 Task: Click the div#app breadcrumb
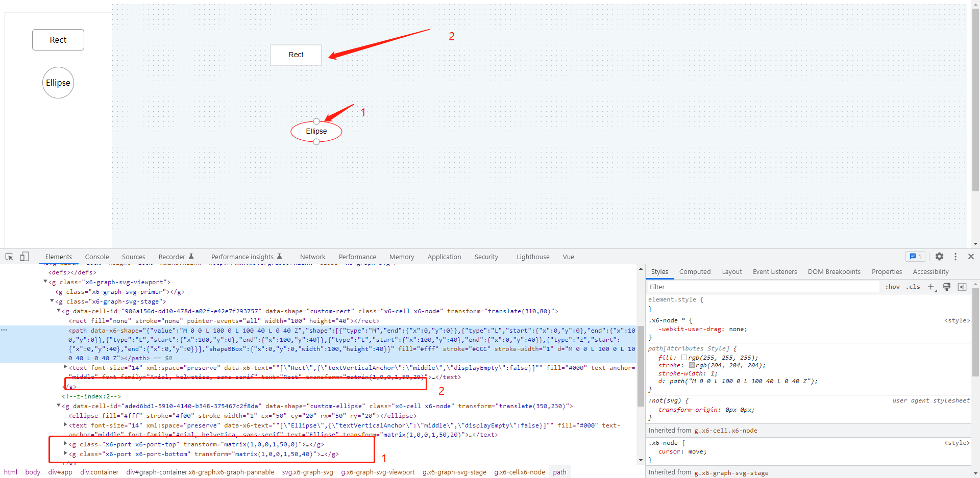point(60,472)
